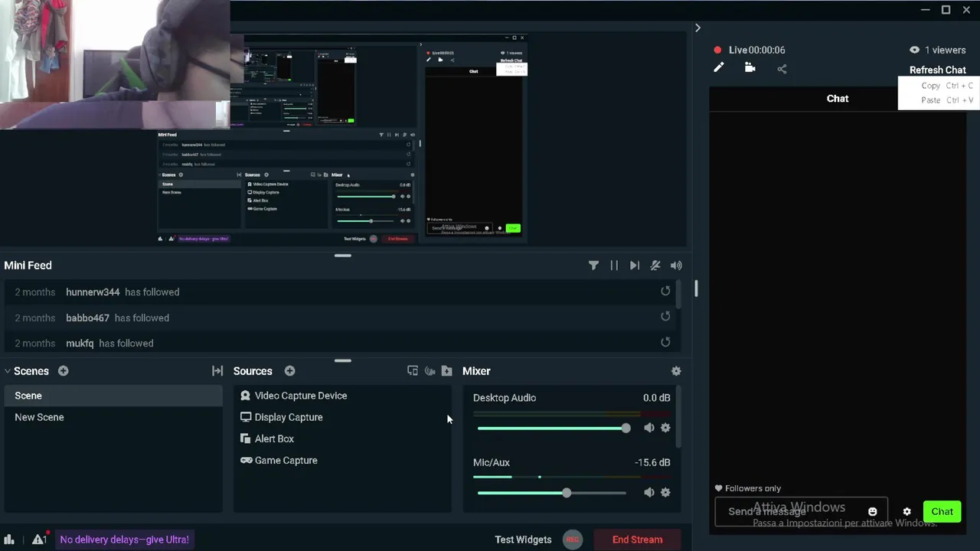Pause the Mini Feed alert queue

614,266
